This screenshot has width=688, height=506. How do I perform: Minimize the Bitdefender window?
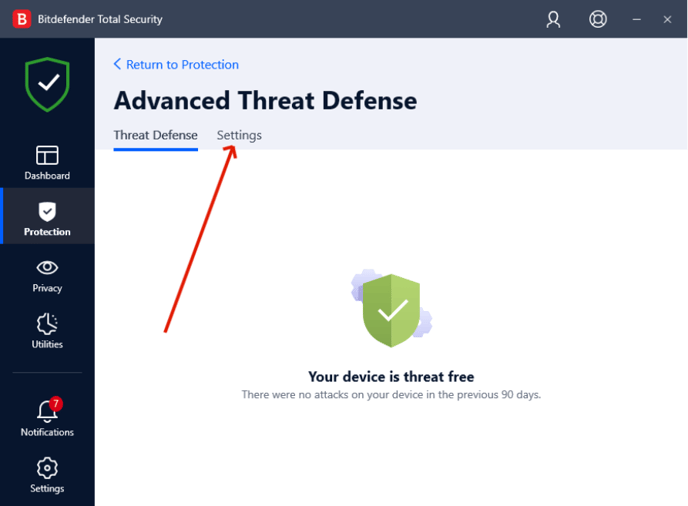click(636, 19)
